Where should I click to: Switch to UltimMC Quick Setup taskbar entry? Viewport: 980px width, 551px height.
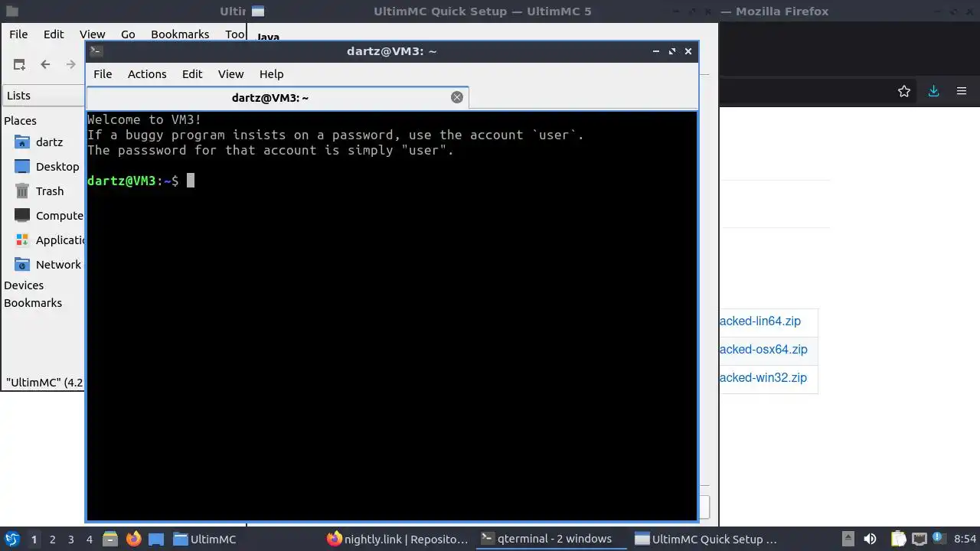pyautogui.click(x=705, y=539)
